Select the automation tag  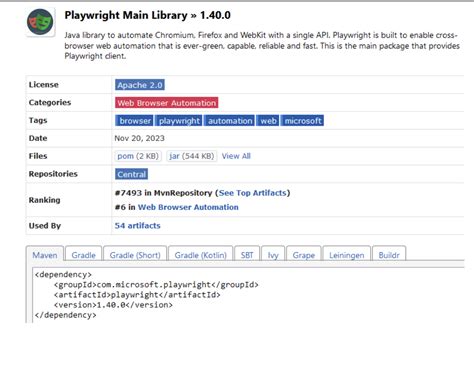click(229, 121)
